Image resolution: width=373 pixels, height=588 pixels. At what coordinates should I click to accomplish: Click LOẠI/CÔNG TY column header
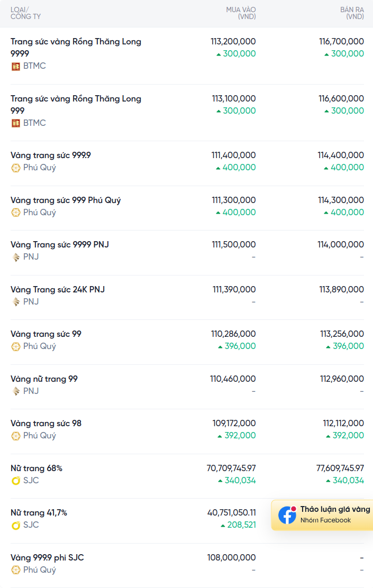(25, 13)
